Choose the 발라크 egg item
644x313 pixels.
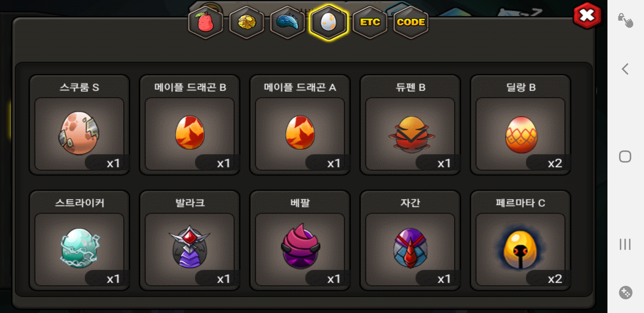point(190,240)
